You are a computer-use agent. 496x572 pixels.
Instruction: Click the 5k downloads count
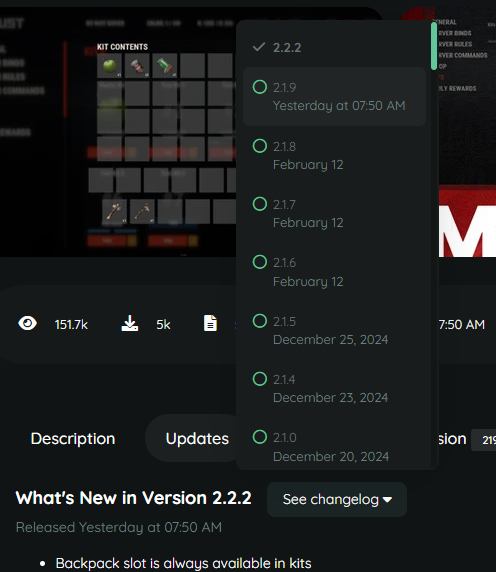click(163, 324)
